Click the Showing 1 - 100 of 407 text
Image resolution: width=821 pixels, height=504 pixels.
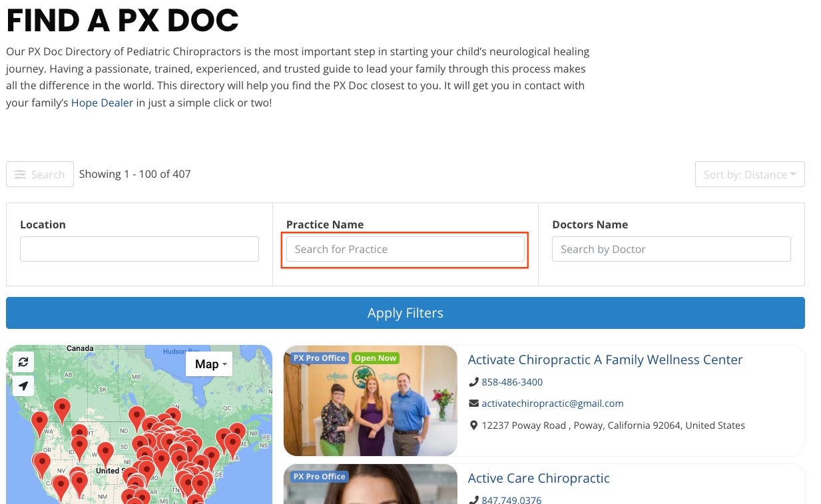[x=135, y=174]
